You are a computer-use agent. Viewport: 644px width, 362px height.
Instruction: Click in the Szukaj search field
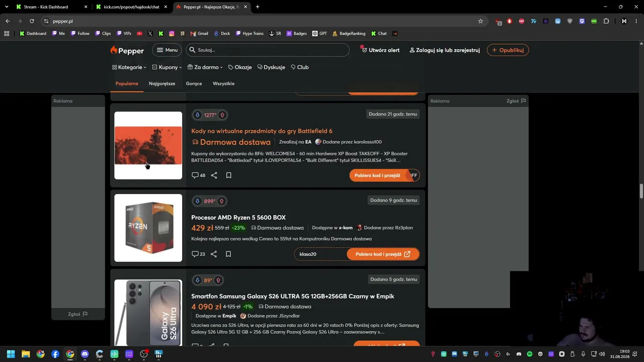point(267,50)
